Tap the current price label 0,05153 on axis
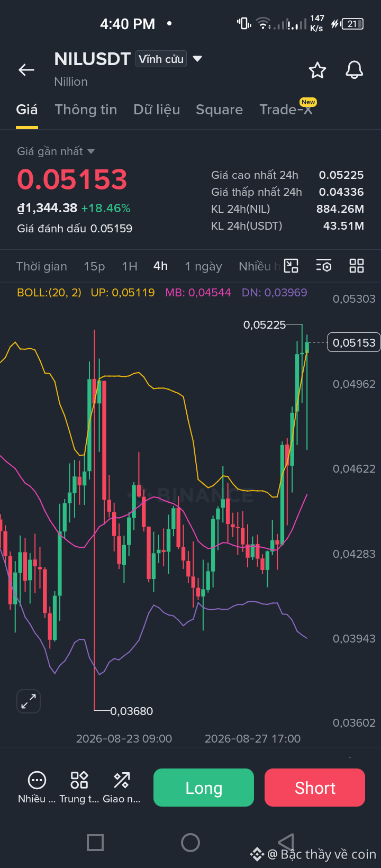The image size is (381, 868). click(354, 342)
